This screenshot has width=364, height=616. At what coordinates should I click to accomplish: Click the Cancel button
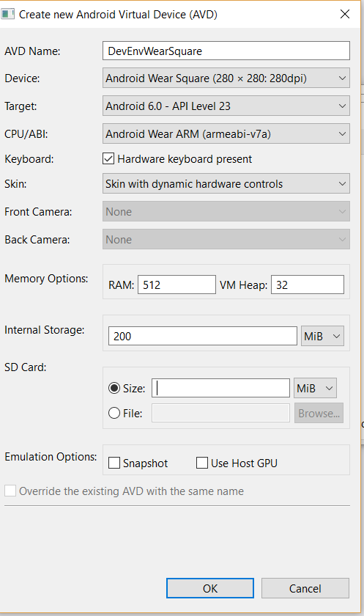[x=305, y=588]
